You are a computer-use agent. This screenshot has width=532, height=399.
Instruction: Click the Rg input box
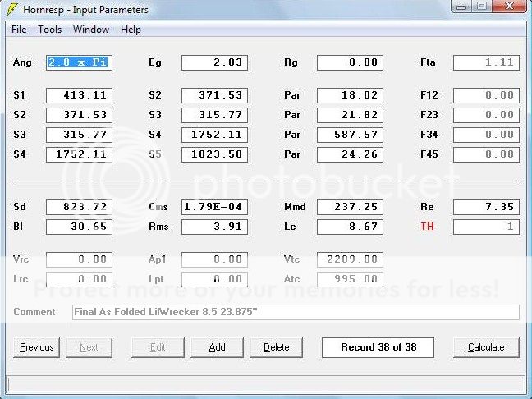coord(350,62)
